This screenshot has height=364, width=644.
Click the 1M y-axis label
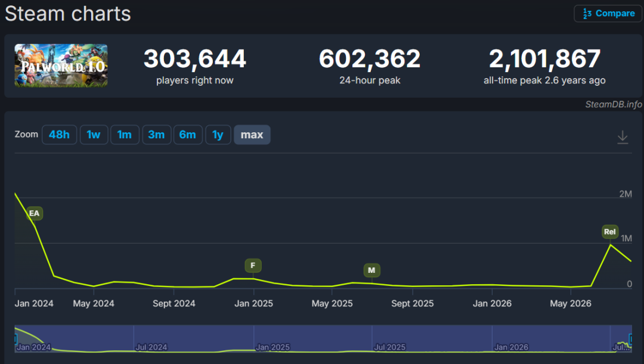[x=626, y=238]
